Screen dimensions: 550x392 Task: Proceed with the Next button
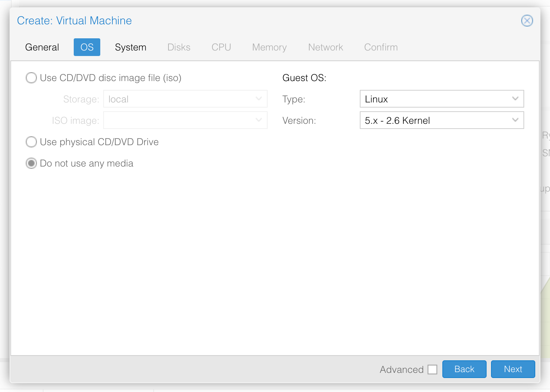(x=513, y=369)
